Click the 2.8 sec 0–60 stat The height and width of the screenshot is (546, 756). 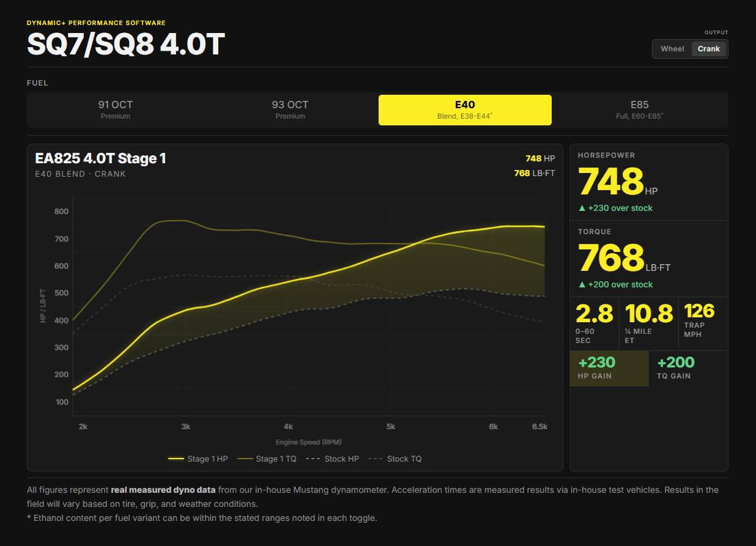pyautogui.click(x=594, y=323)
